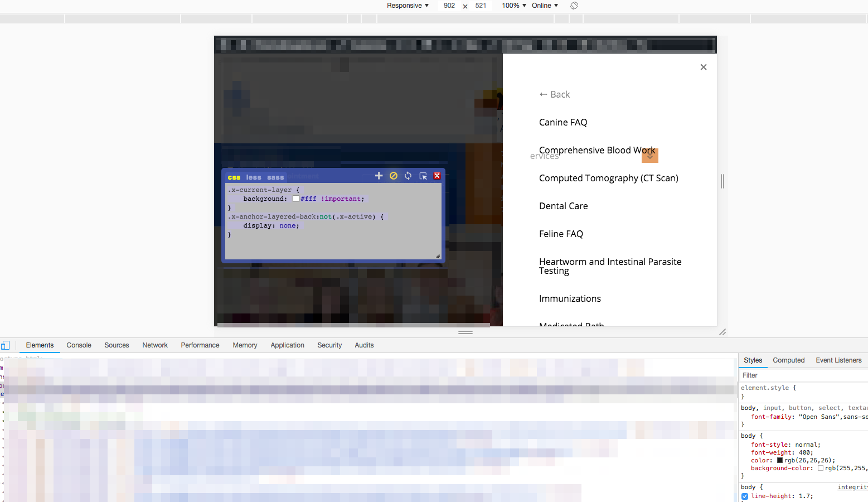Click the styles Filter input field
This screenshot has width=868, height=502.
pos(803,375)
